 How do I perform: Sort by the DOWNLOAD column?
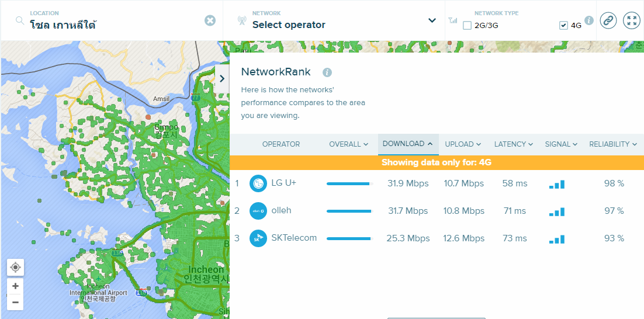(x=408, y=144)
